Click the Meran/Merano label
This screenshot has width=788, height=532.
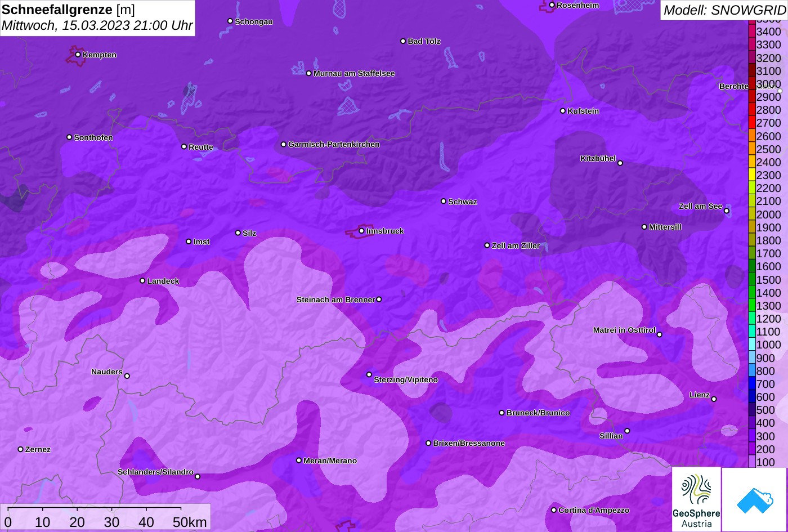[330, 461]
